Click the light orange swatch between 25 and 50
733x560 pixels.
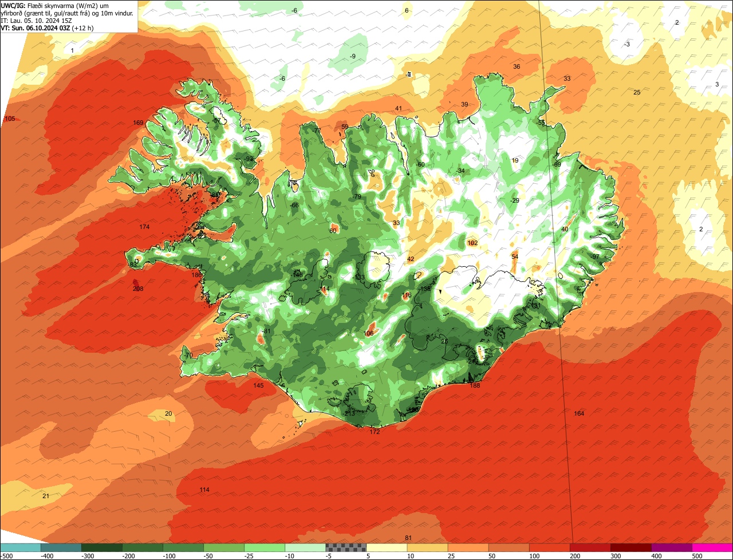click(x=468, y=547)
